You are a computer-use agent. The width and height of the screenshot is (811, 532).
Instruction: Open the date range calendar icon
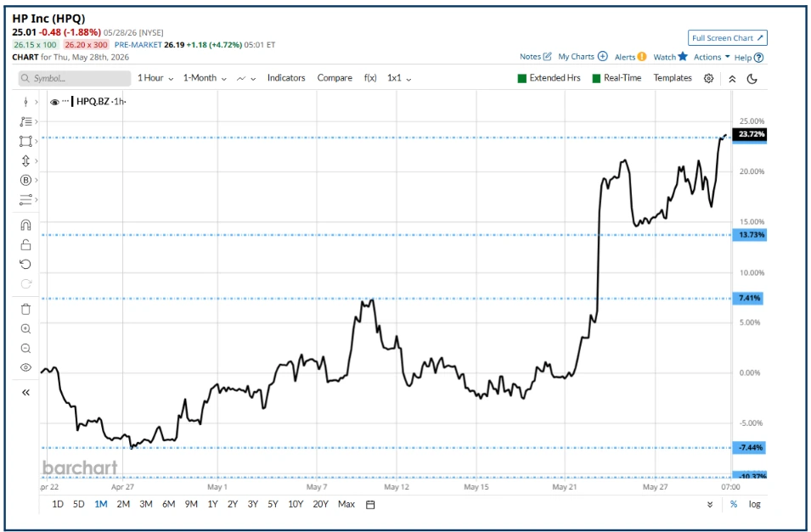370,505
